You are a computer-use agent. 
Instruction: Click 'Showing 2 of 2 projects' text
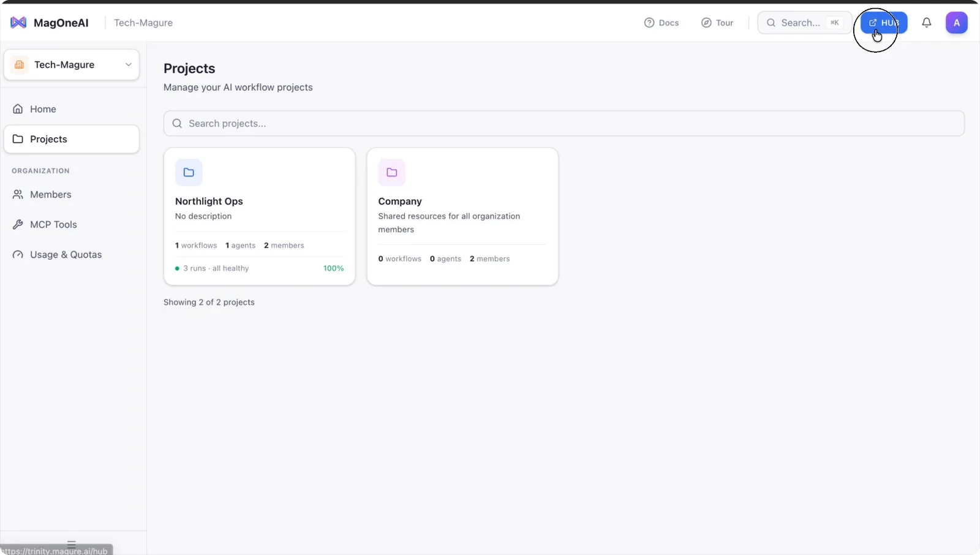point(209,302)
